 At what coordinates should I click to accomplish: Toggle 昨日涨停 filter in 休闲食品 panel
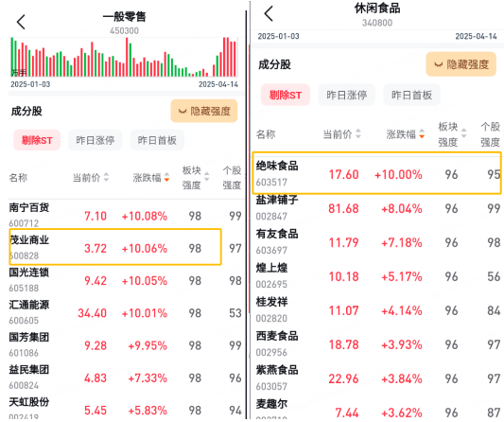point(346,95)
